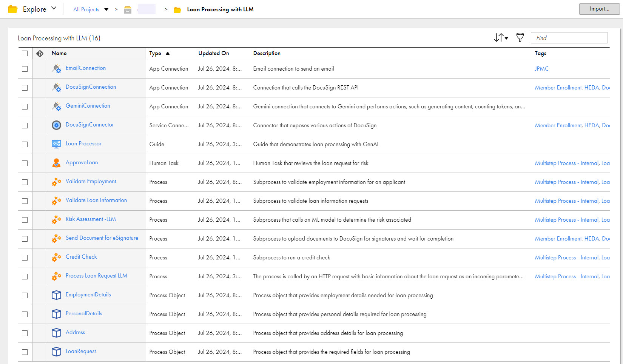Open the sort order dropdown

(501, 37)
